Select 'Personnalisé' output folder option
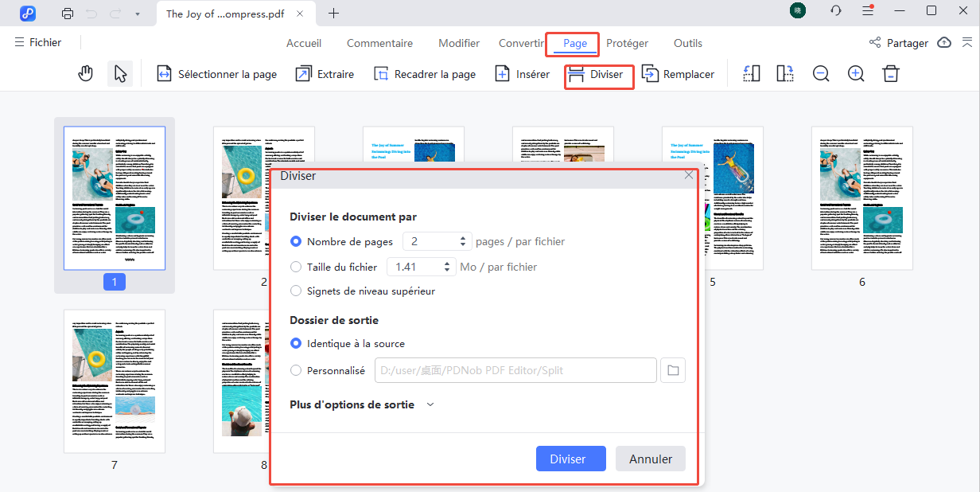 (297, 370)
